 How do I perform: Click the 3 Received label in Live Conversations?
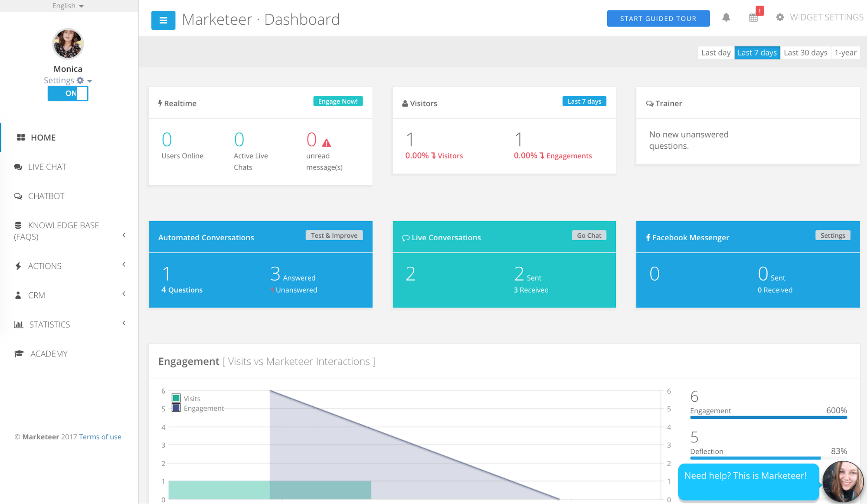point(531,290)
